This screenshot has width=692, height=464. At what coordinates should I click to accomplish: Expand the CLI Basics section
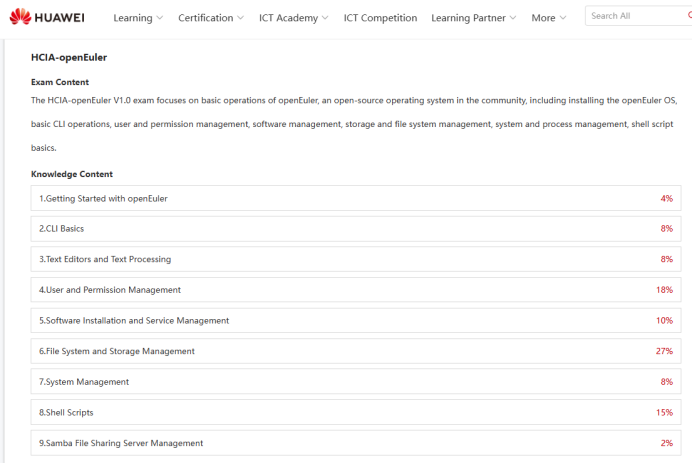tap(355, 229)
